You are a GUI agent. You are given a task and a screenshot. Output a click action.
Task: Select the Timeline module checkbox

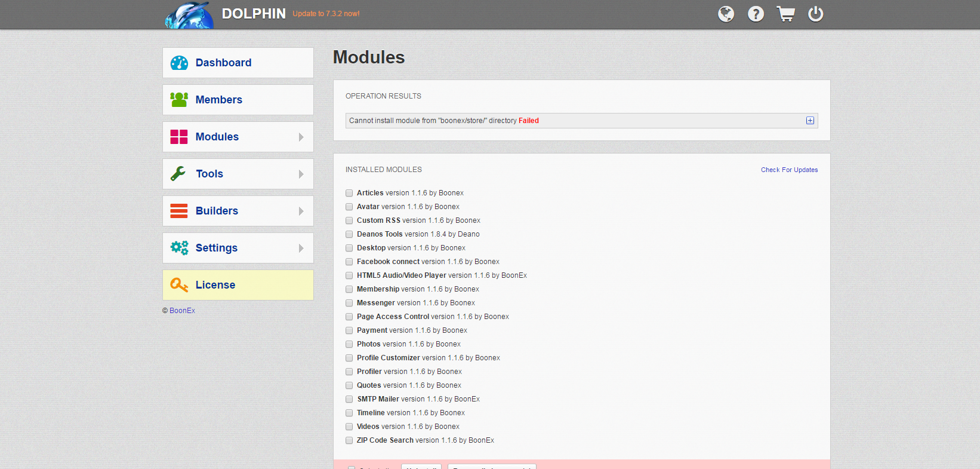pyautogui.click(x=349, y=413)
